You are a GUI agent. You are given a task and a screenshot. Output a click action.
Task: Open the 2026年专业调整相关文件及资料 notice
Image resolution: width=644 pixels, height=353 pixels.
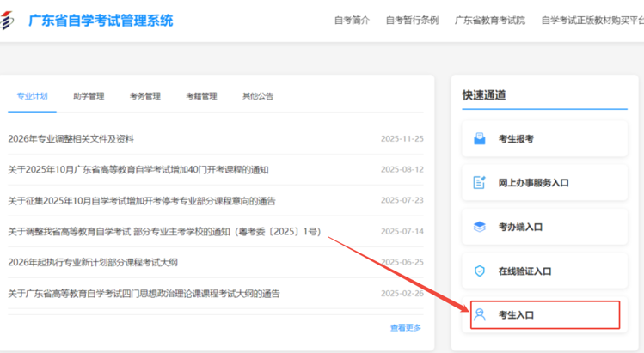coord(71,139)
